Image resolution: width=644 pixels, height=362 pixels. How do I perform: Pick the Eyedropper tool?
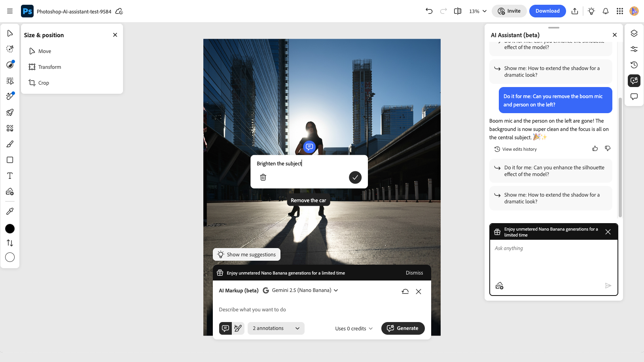point(10,211)
